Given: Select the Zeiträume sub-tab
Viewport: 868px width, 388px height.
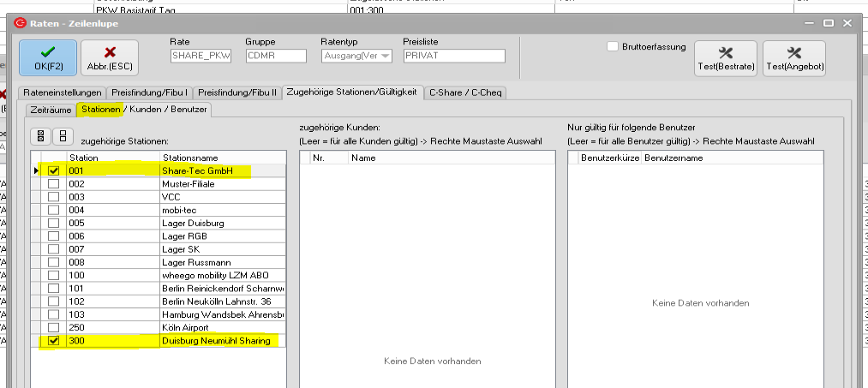Looking at the screenshot, I should (x=51, y=109).
